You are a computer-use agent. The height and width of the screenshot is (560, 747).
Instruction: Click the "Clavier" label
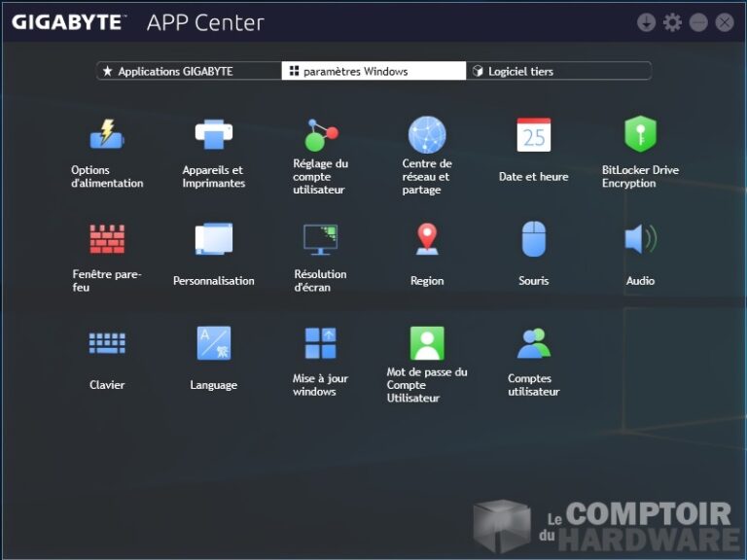(x=107, y=385)
